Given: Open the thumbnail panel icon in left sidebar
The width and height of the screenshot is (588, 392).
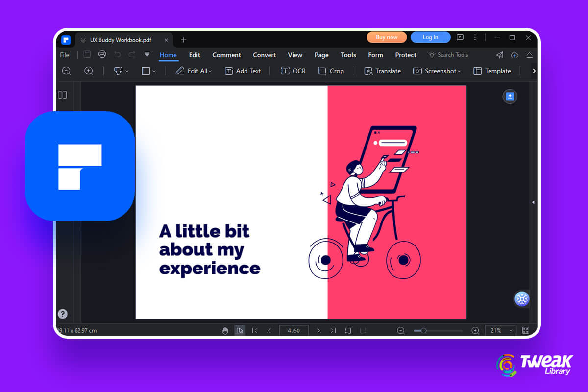Looking at the screenshot, I should [63, 95].
